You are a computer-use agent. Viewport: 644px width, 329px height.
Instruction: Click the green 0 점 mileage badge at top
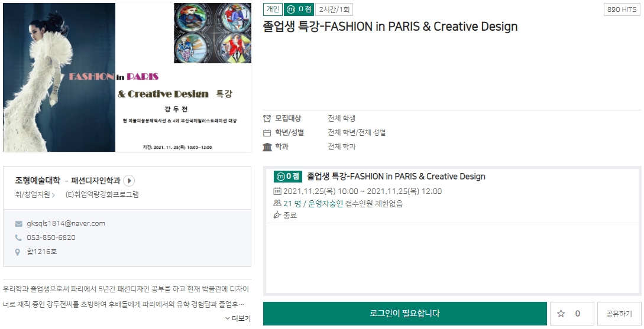click(x=299, y=9)
